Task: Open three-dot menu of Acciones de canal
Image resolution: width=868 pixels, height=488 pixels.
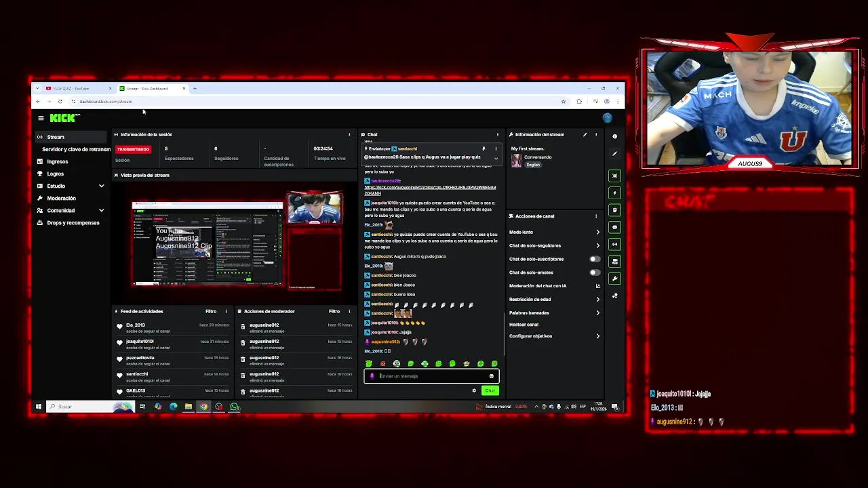Action: pos(596,216)
